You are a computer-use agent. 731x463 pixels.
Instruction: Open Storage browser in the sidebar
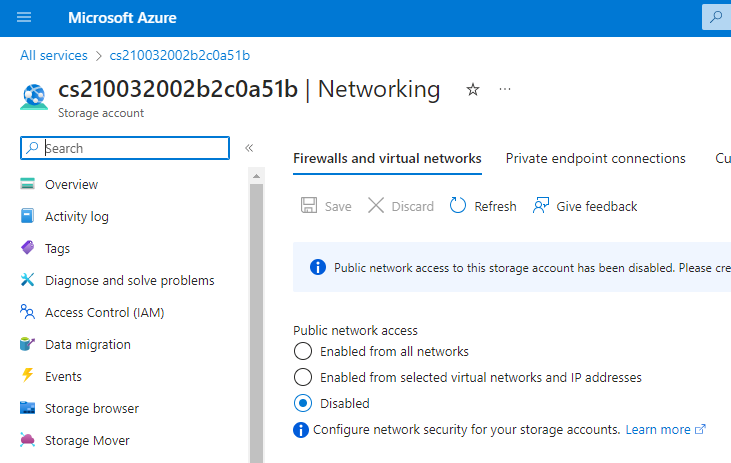point(92,408)
